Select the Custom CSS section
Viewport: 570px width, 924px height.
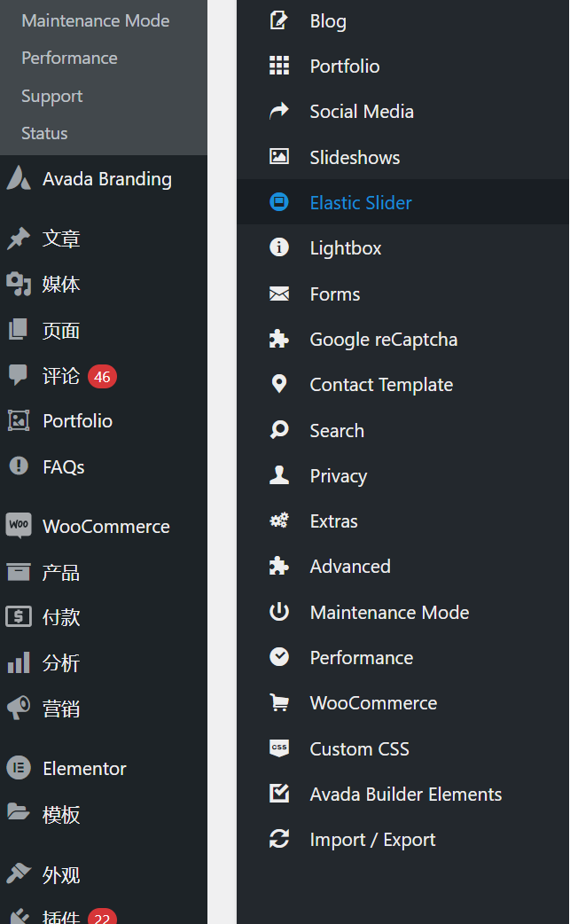(x=359, y=748)
